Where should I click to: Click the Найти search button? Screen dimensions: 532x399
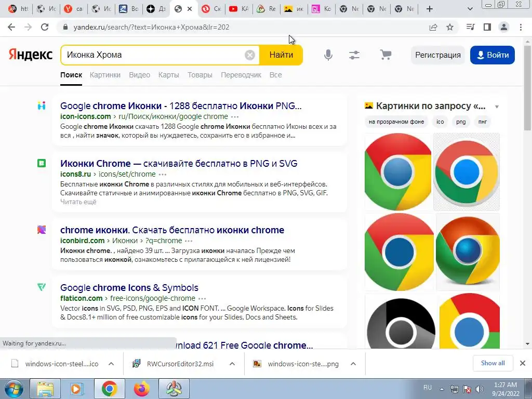click(281, 55)
